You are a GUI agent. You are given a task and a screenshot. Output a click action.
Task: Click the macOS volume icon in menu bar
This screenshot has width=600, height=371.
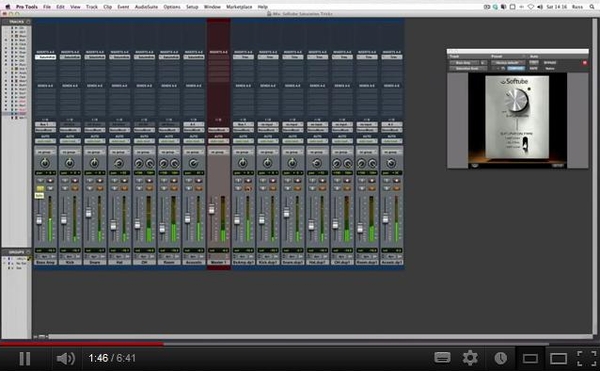pos(540,7)
